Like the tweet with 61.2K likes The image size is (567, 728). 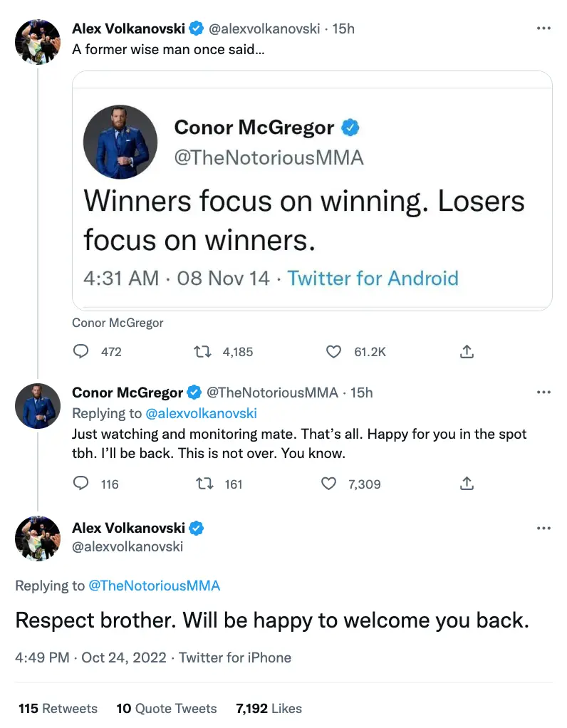pyautogui.click(x=333, y=352)
